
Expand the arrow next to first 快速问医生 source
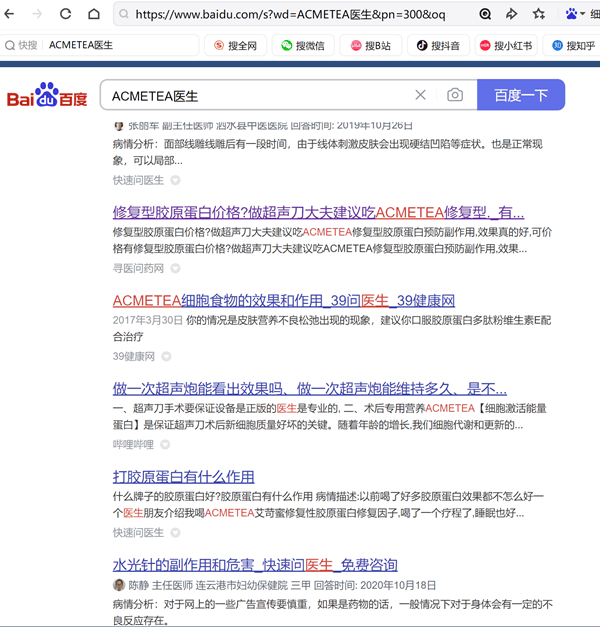(x=175, y=180)
